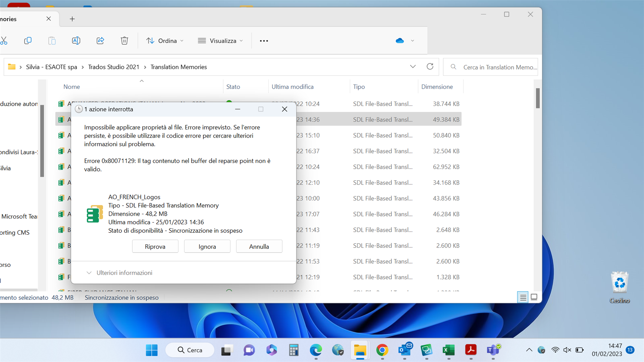Show hidden system tray icons chevron
The image size is (644, 362).
pyautogui.click(x=529, y=350)
